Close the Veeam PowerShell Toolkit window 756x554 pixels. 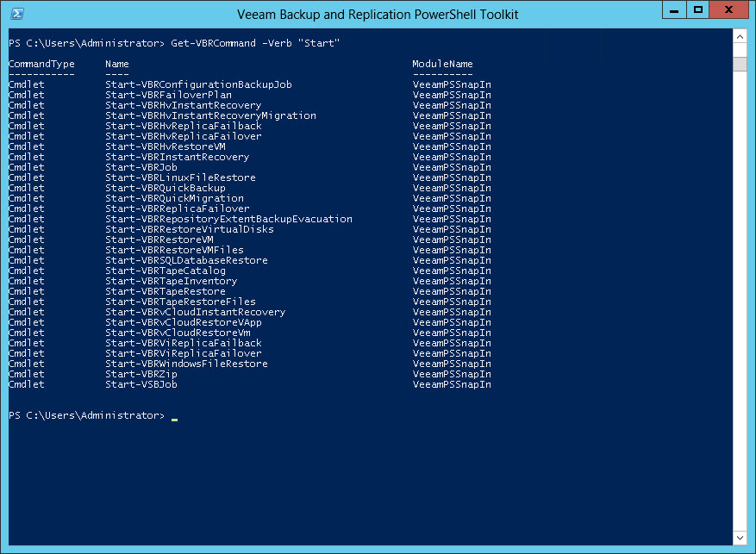pos(728,9)
